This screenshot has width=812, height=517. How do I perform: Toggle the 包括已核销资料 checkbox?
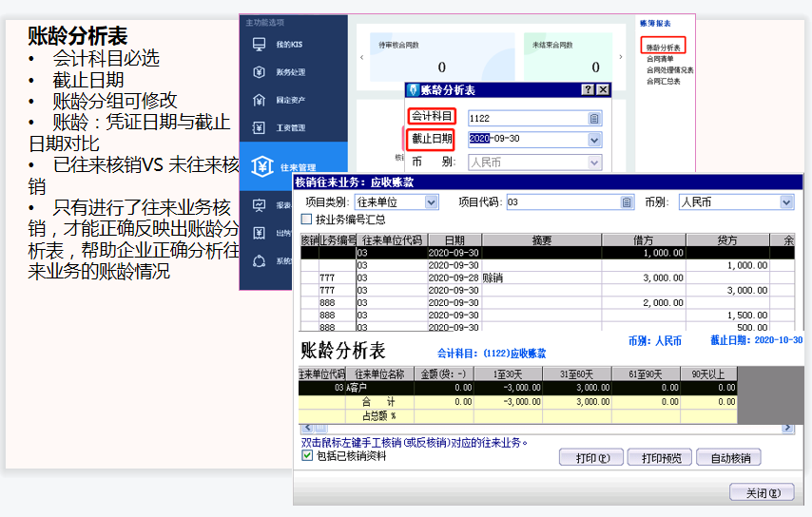(307, 455)
